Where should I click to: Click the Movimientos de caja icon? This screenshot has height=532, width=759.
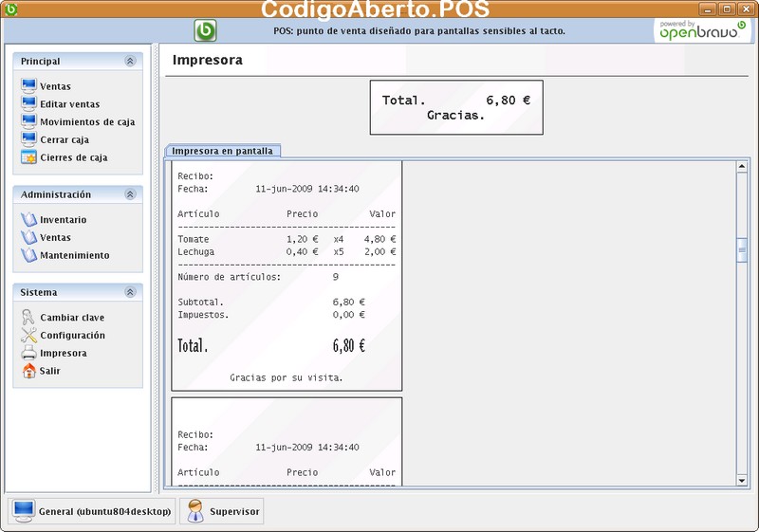coord(28,121)
